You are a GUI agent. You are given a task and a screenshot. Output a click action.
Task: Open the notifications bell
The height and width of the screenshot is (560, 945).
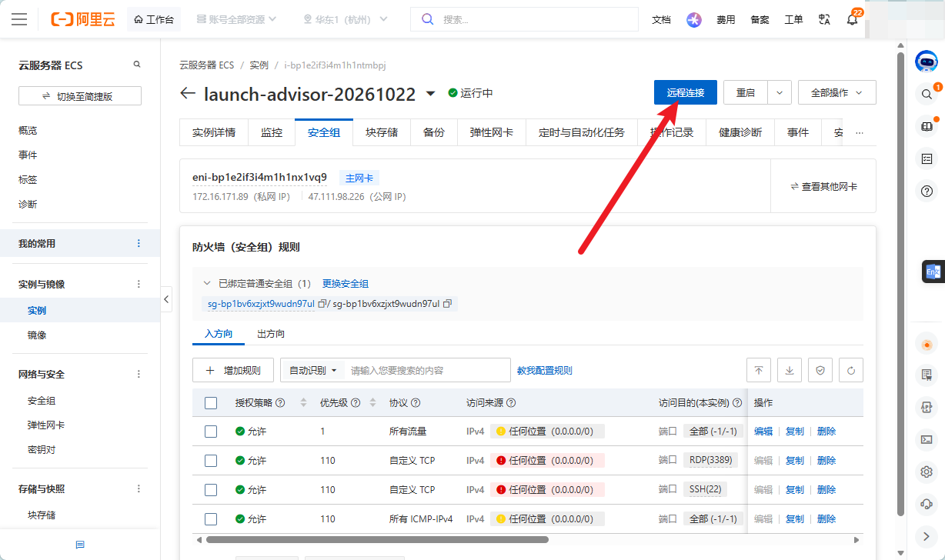pyautogui.click(x=852, y=20)
